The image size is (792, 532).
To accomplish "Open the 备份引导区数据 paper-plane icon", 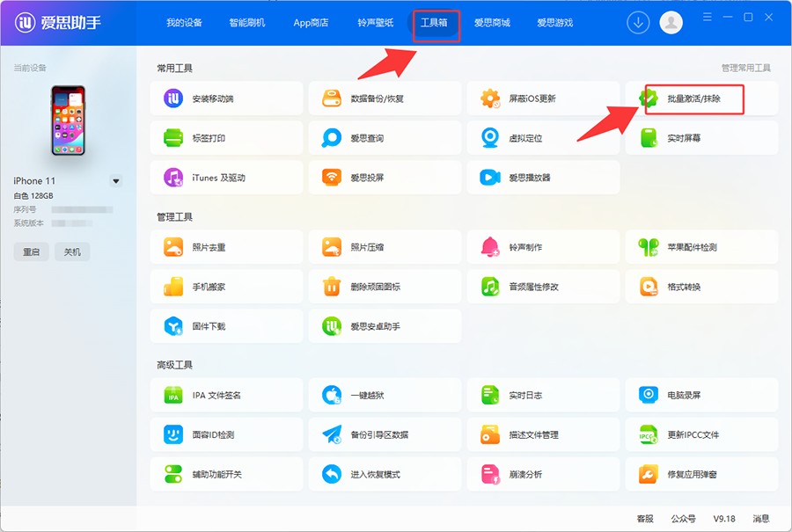I will pyautogui.click(x=332, y=434).
